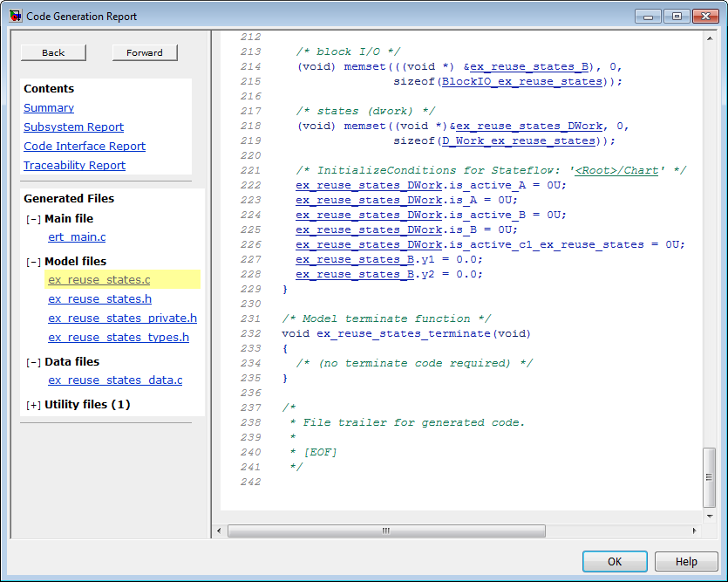Open the Traceability Report link

(x=74, y=166)
